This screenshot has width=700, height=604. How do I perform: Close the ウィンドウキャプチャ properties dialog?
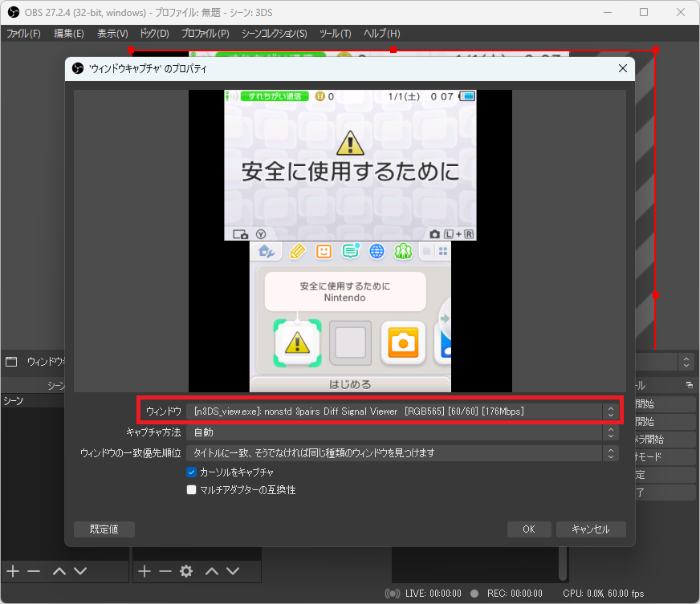coord(623,68)
